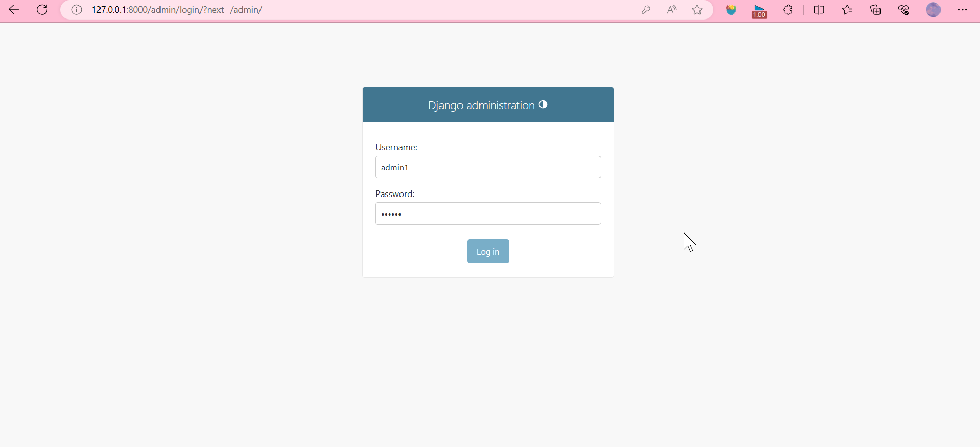980x447 pixels.
Task: Click the Password: label
Action: click(x=395, y=194)
